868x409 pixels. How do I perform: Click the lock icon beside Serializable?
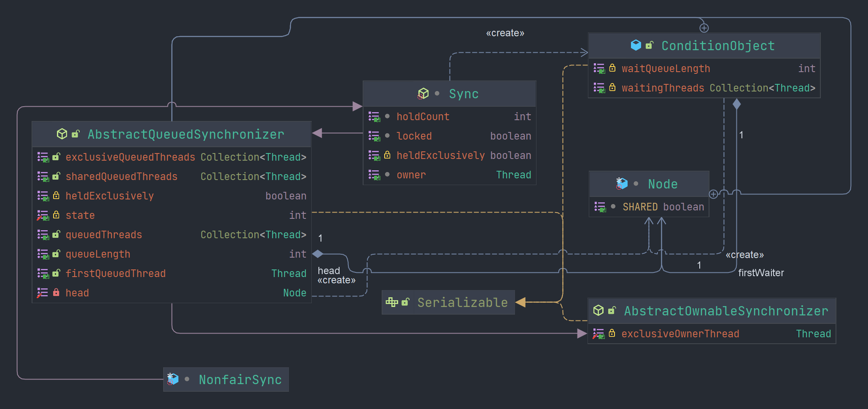pyautogui.click(x=406, y=302)
